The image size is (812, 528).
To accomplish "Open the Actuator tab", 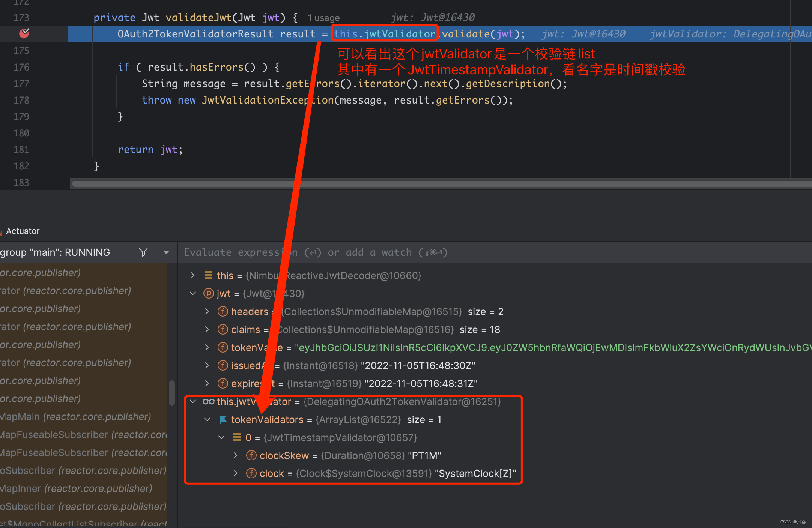I will (23, 231).
